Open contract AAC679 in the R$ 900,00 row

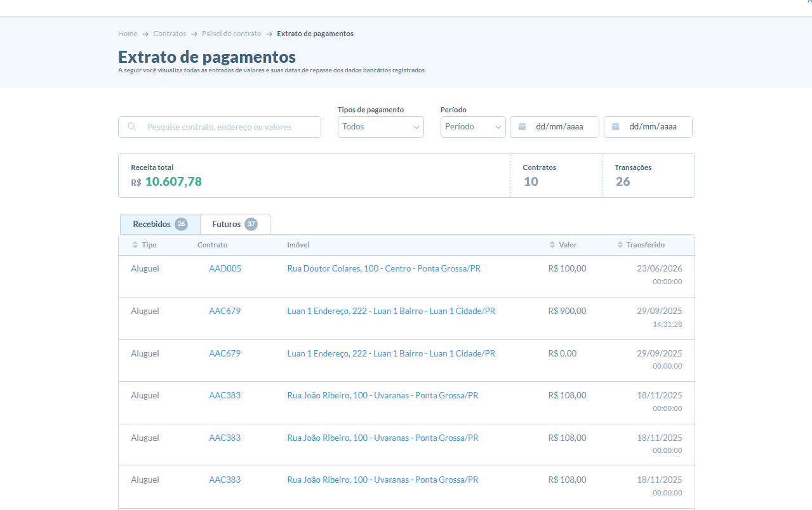click(225, 311)
